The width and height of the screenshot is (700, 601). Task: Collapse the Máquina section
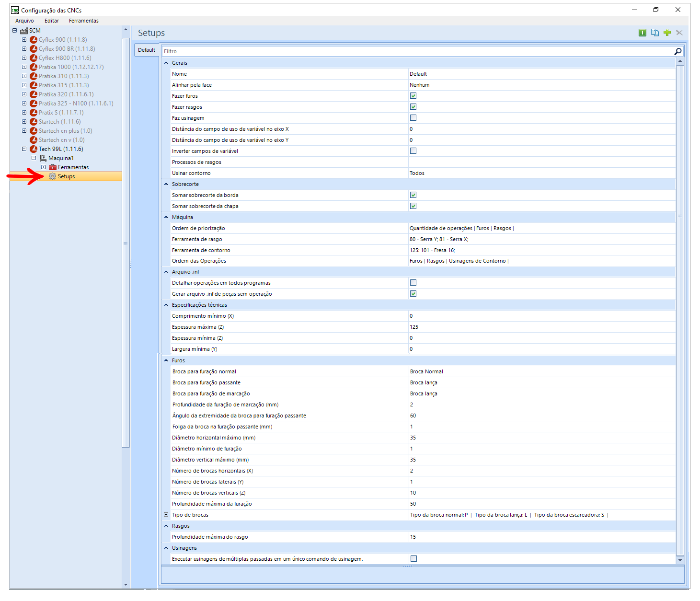click(x=166, y=217)
